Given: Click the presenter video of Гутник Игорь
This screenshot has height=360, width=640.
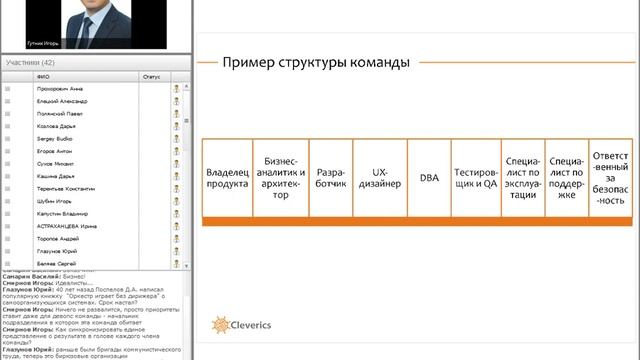Looking at the screenshot, I should (96, 24).
